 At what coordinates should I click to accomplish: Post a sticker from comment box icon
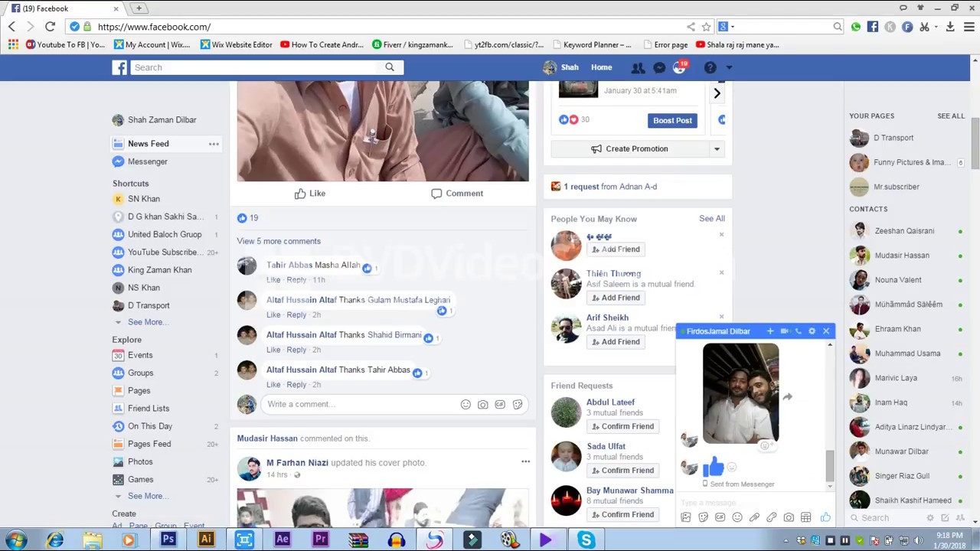pos(518,404)
